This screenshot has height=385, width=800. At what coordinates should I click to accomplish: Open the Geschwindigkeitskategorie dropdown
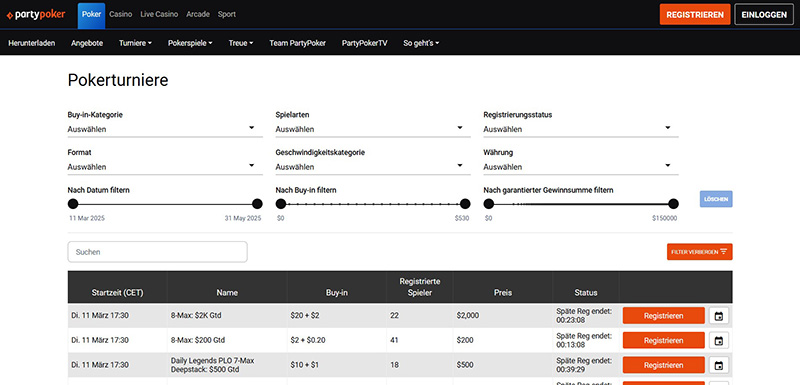click(x=373, y=167)
